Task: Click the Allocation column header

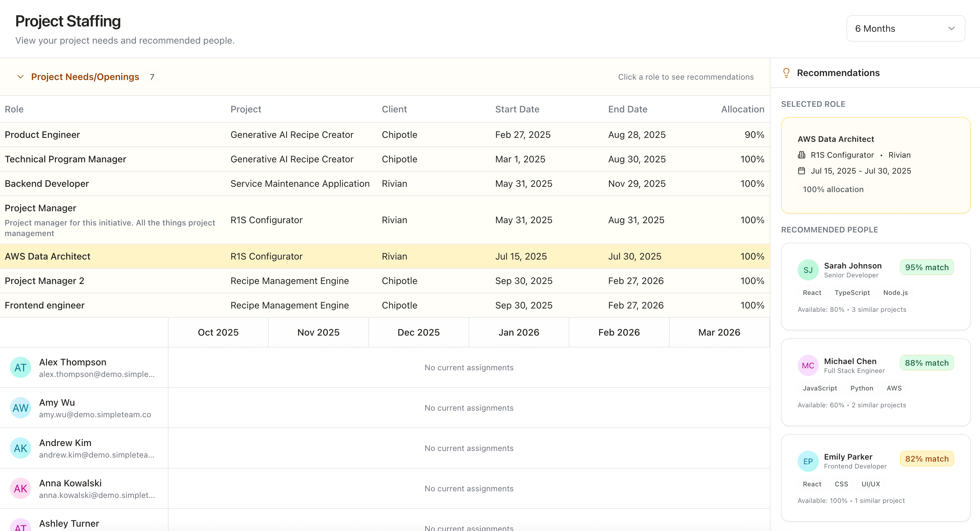Action: pos(742,109)
